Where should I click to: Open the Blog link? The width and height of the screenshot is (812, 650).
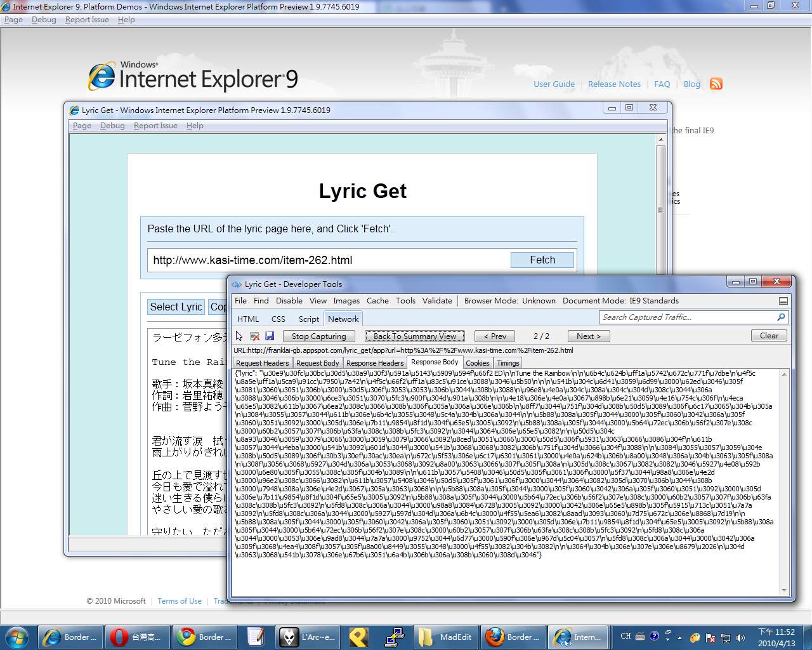click(691, 84)
